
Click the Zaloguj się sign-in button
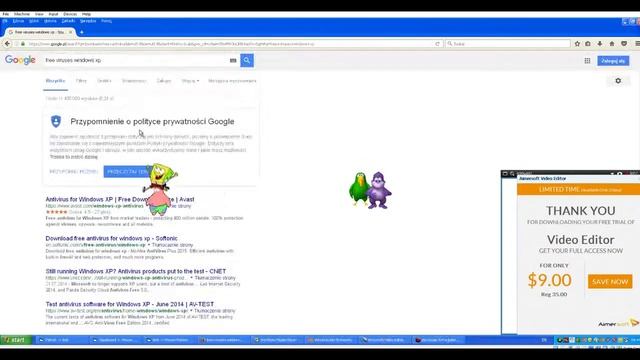coord(613,61)
